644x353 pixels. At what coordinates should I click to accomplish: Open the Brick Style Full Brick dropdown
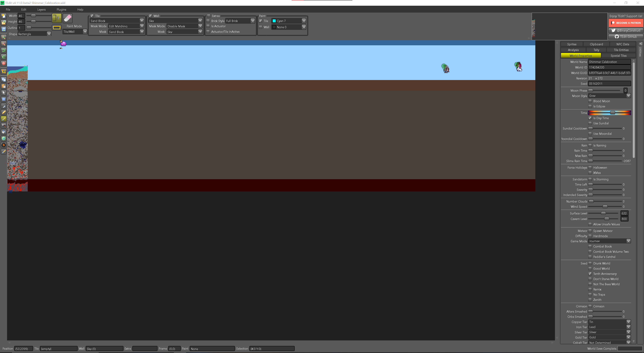[x=240, y=21]
